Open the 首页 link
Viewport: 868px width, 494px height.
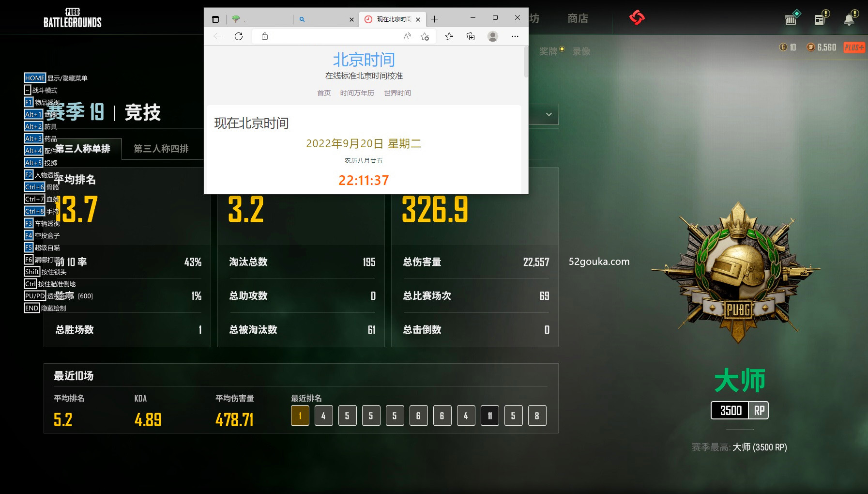(323, 93)
